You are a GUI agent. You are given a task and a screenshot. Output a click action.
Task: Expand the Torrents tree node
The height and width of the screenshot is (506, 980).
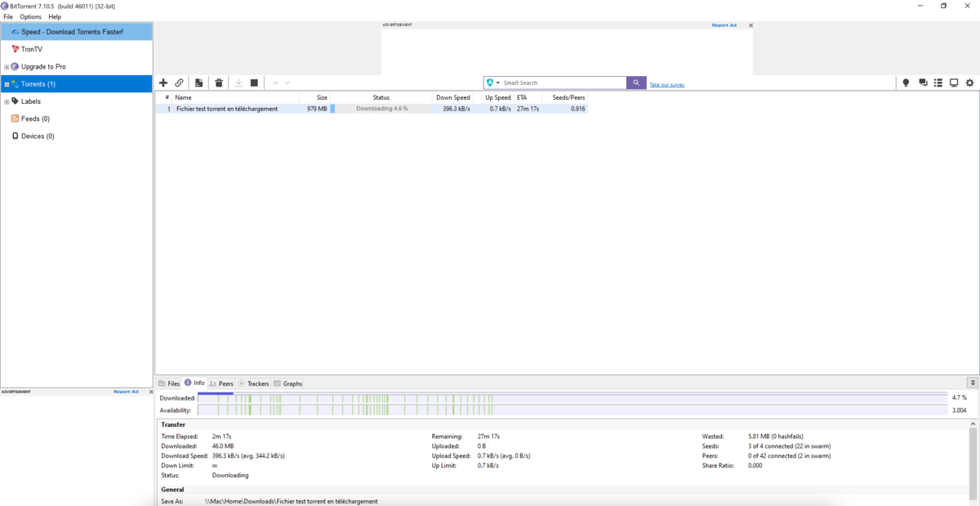click(7, 84)
